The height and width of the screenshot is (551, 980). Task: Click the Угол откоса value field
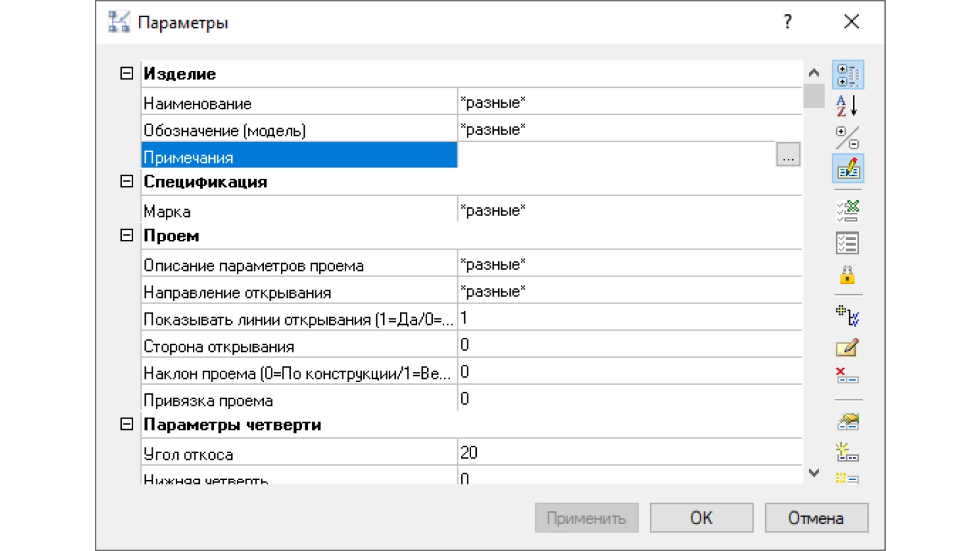coord(630,452)
